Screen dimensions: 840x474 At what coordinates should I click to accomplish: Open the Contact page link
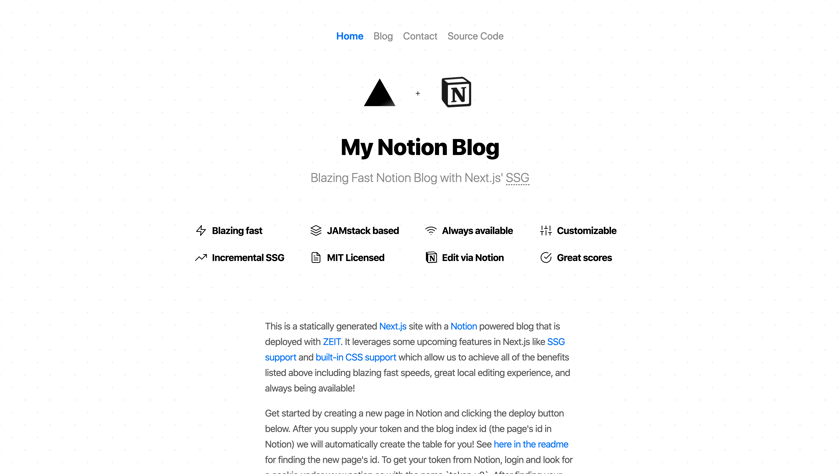coord(420,36)
